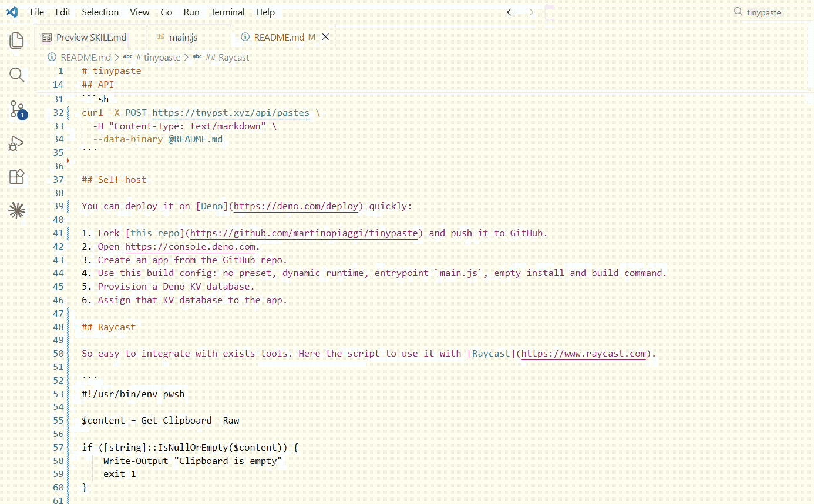The width and height of the screenshot is (814, 504).
Task: Jump to sticky scroll line '# tinypaste'
Action: click(112, 71)
